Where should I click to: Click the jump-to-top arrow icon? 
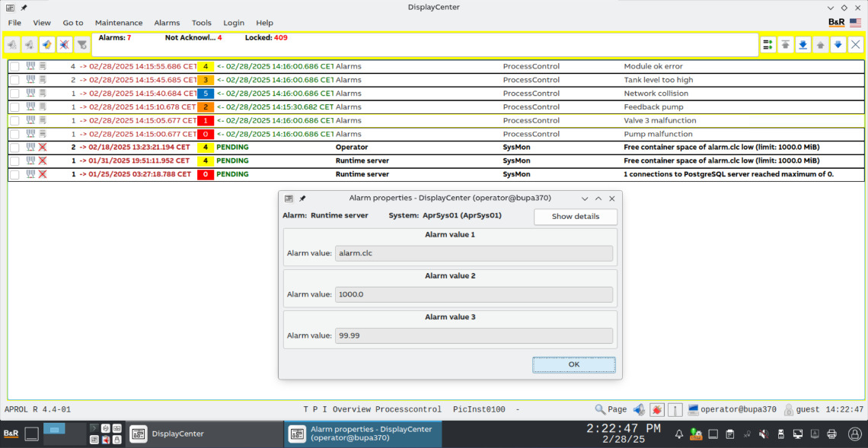click(x=785, y=45)
